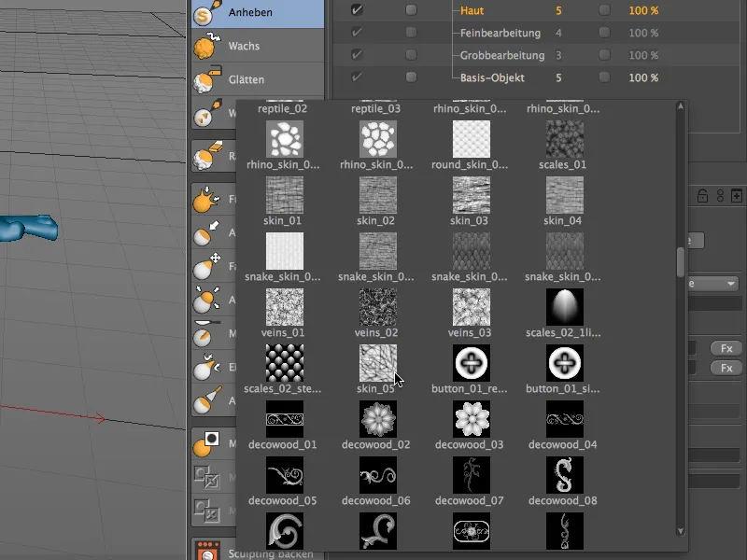Toggle second-column checkbox of Grobbearbeitung layer
The image size is (747, 560).
coord(411,55)
